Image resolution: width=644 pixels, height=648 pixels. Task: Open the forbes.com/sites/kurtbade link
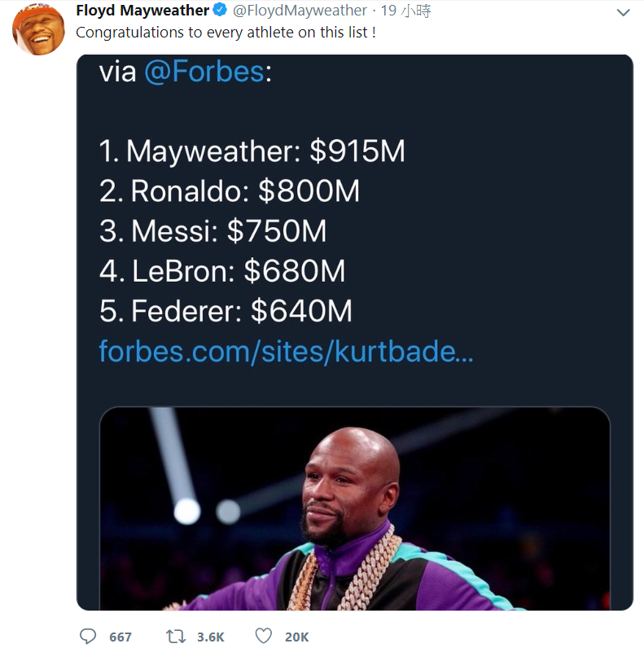tap(286, 351)
